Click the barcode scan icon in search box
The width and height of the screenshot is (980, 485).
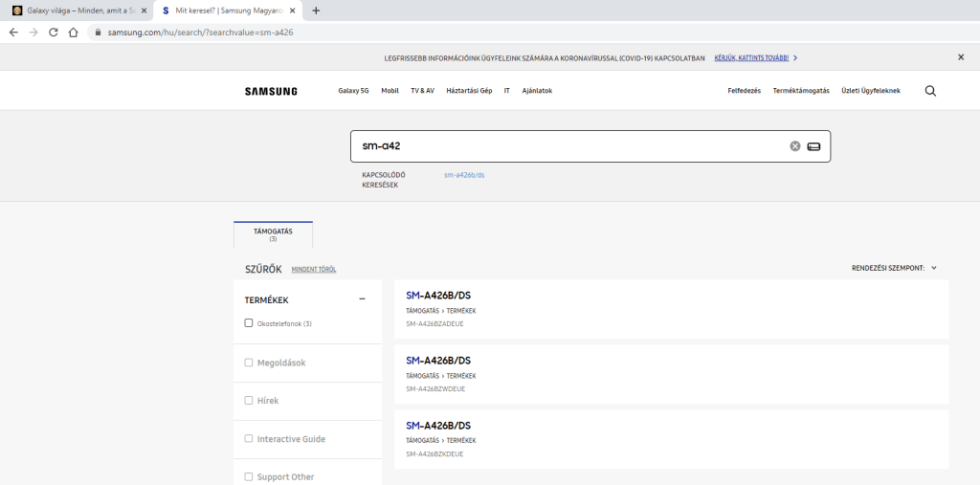[814, 146]
